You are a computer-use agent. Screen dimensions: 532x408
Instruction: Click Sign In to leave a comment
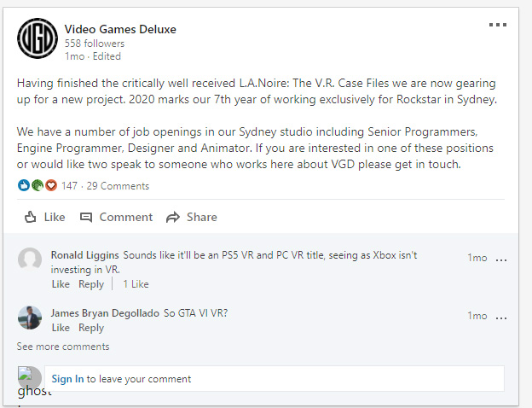click(67, 379)
